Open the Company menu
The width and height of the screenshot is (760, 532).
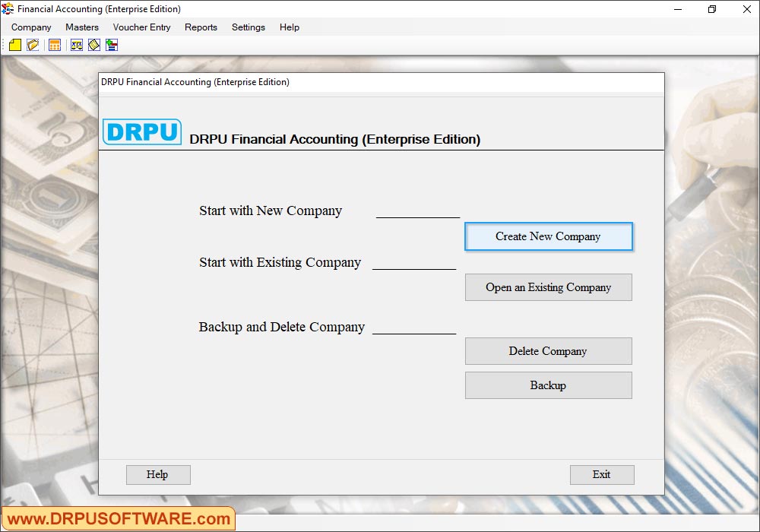point(31,27)
